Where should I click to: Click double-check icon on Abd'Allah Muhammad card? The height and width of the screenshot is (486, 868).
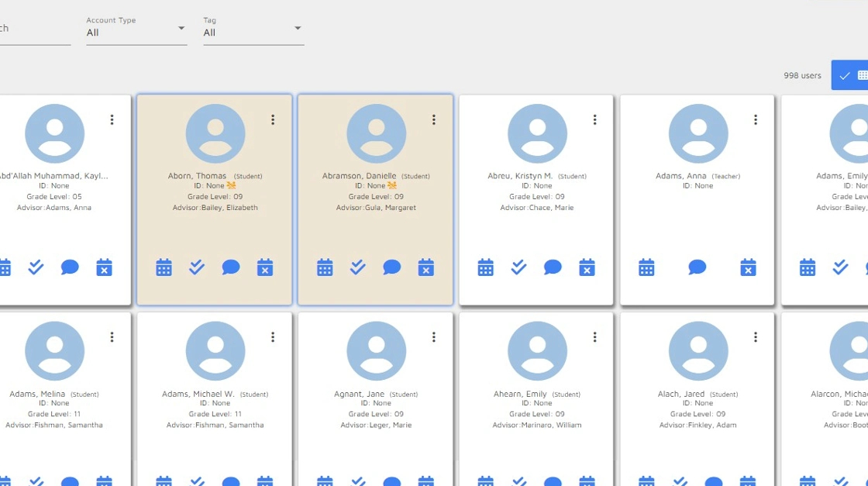tap(36, 267)
